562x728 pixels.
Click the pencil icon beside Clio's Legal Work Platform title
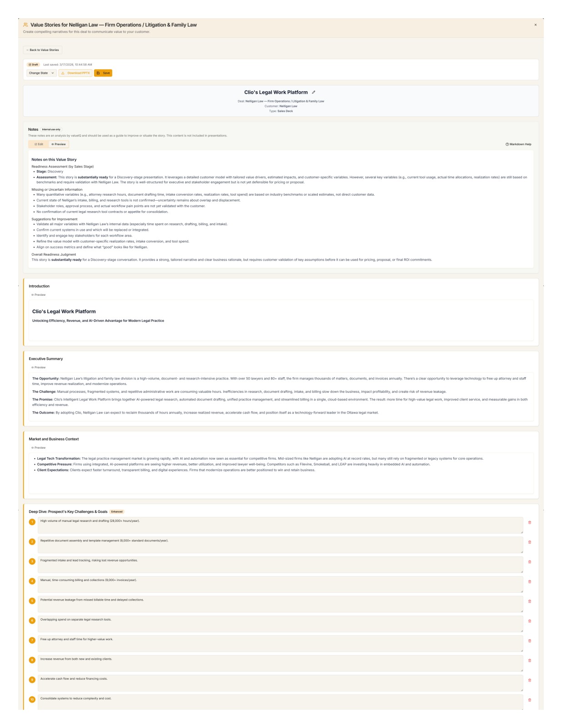[314, 92]
